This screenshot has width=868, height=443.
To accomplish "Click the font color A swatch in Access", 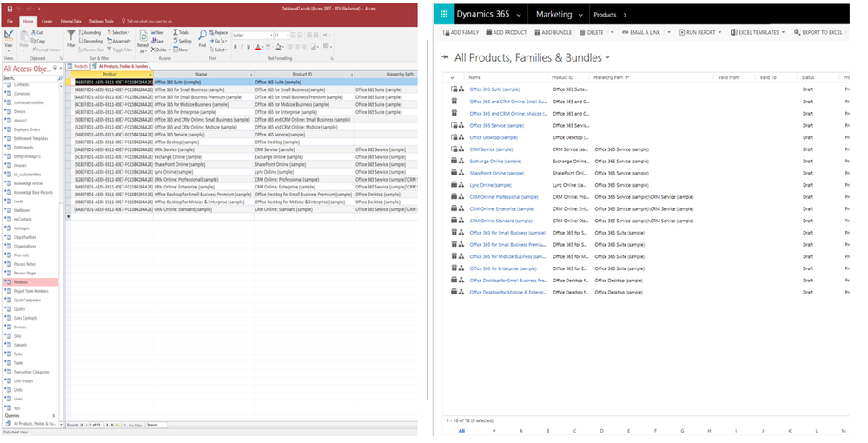I will point(258,47).
